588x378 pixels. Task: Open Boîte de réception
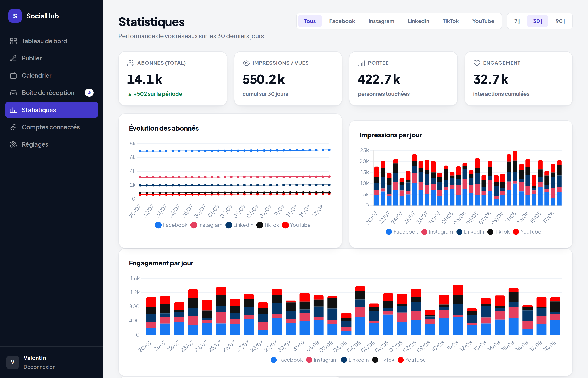click(x=51, y=93)
